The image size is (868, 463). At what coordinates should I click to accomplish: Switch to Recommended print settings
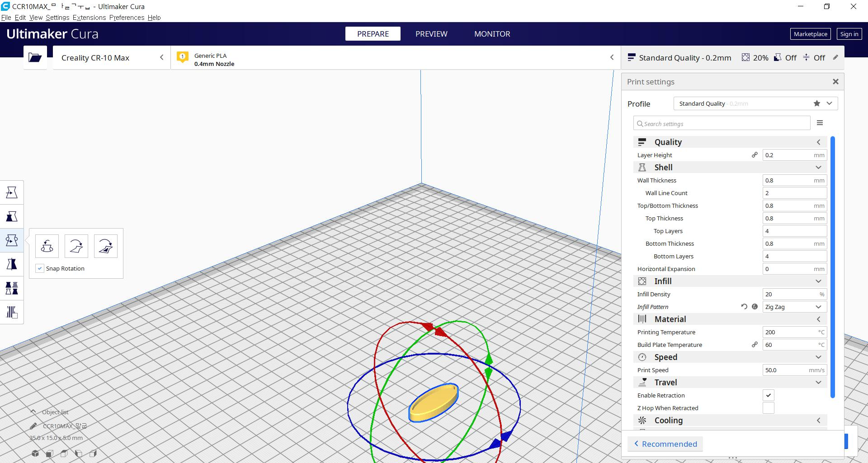(x=665, y=444)
